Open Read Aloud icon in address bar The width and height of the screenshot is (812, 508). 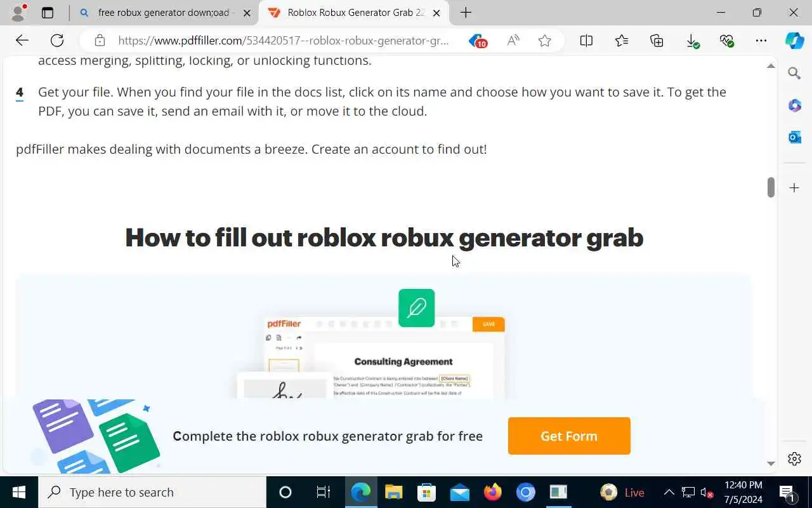click(513, 41)
